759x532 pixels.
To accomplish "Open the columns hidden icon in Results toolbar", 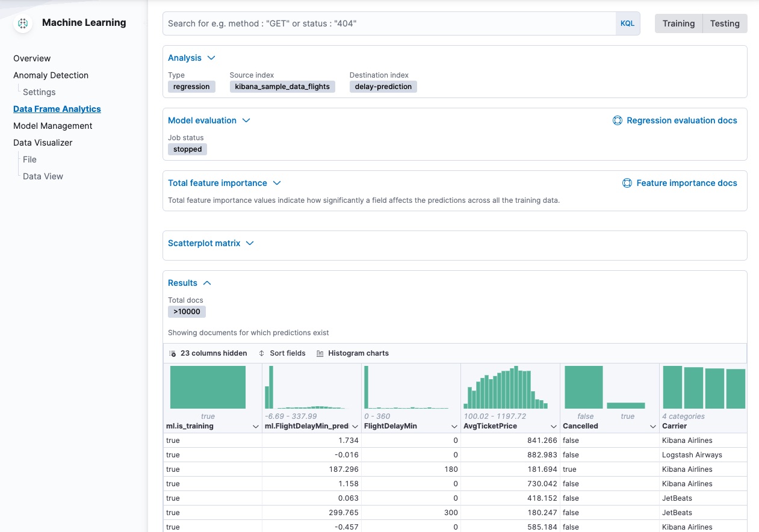I will click(173, 353).
